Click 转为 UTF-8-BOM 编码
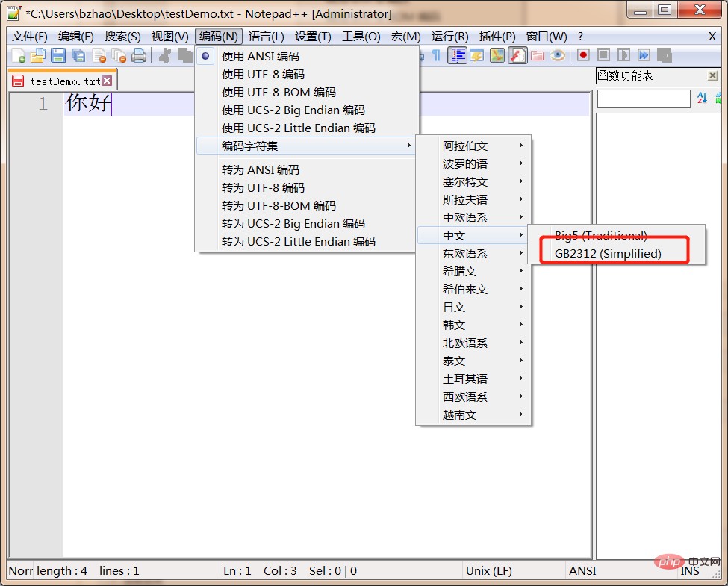728x586 pixels. (307, 206)
